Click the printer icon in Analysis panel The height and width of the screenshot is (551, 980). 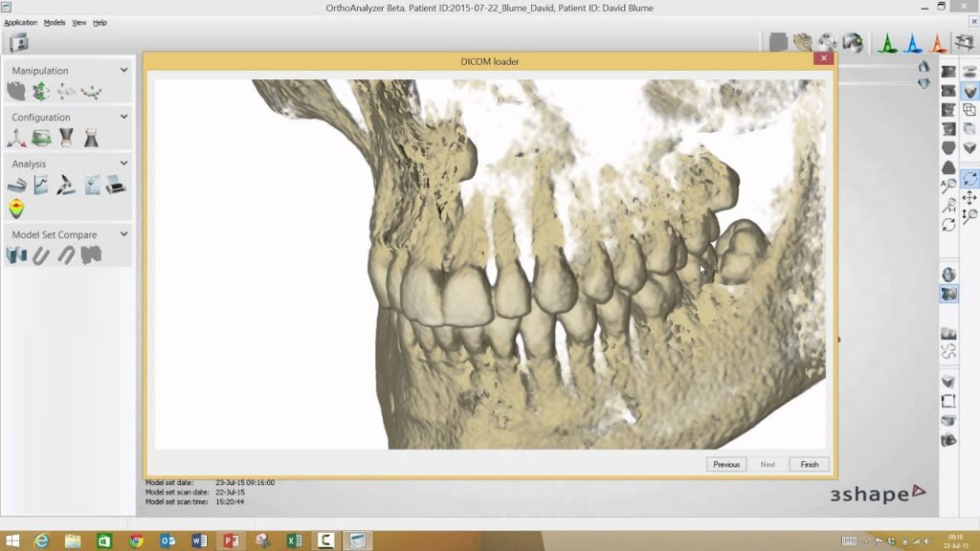tap(116, 186)
